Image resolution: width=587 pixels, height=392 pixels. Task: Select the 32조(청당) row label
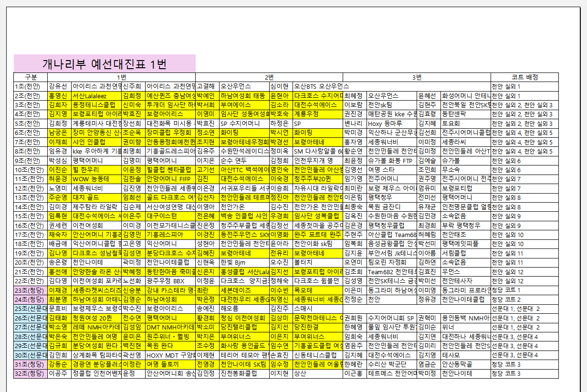tap(31, 374)
